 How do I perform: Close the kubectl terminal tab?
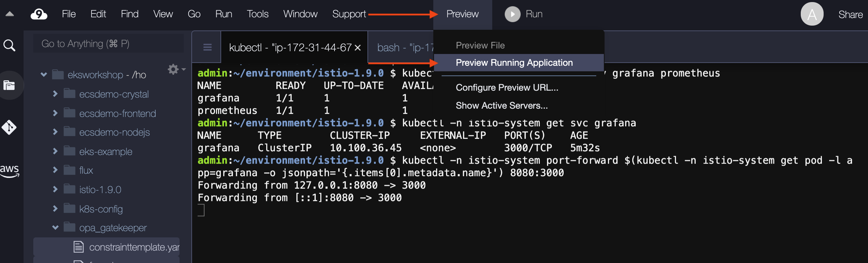click(x=358, y=48)
